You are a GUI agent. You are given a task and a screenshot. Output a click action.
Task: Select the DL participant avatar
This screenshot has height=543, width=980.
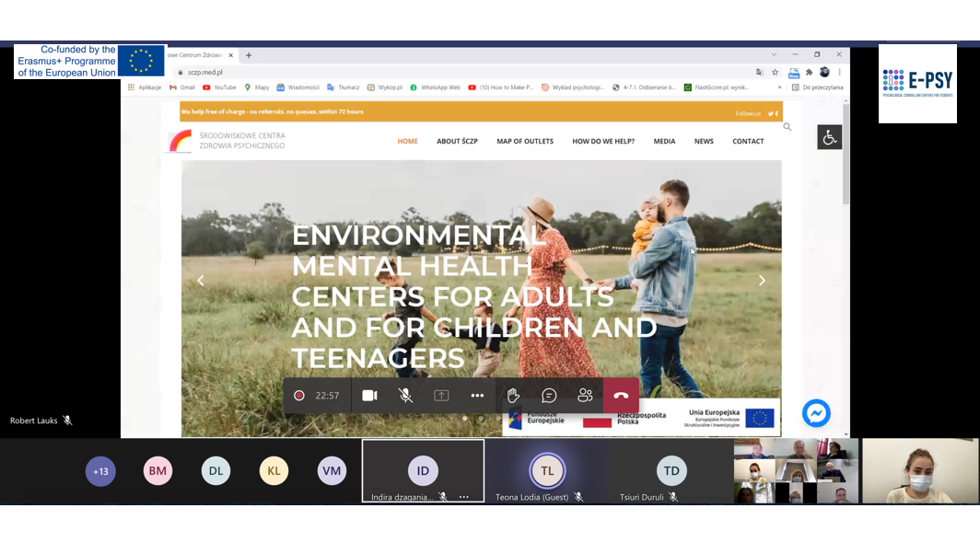(x=216, y=471)
